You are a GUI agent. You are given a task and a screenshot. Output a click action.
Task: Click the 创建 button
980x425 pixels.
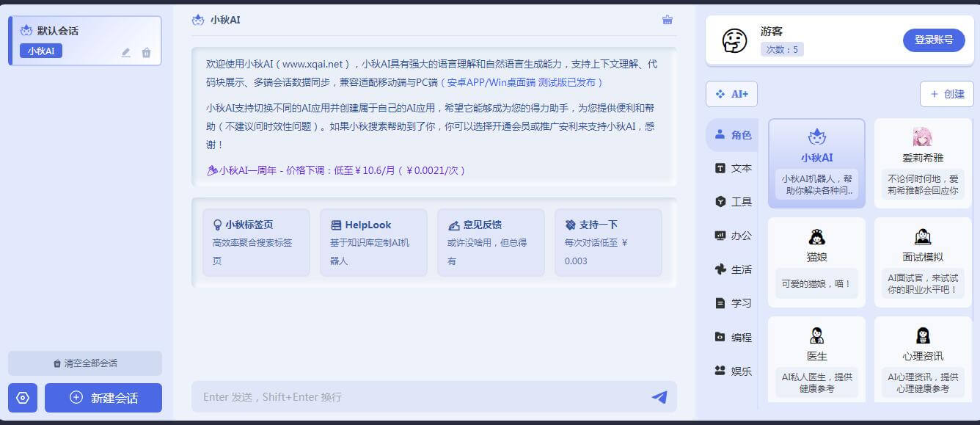[x=946, y=94]
